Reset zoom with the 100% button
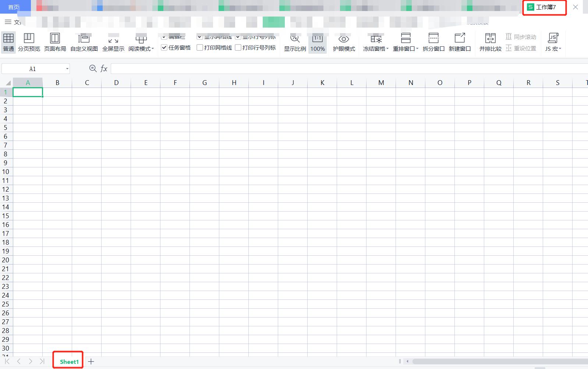This screenshot has height=369, width=588. 318,42
